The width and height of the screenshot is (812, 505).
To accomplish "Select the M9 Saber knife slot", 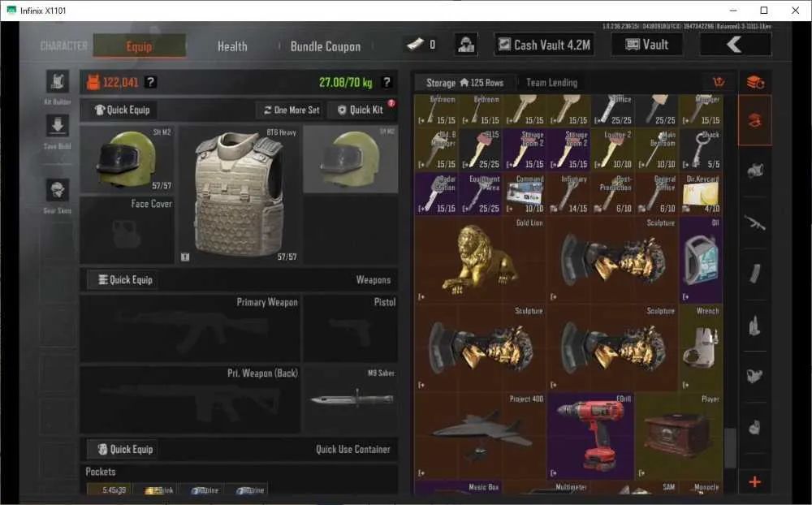I will [351, 399].
